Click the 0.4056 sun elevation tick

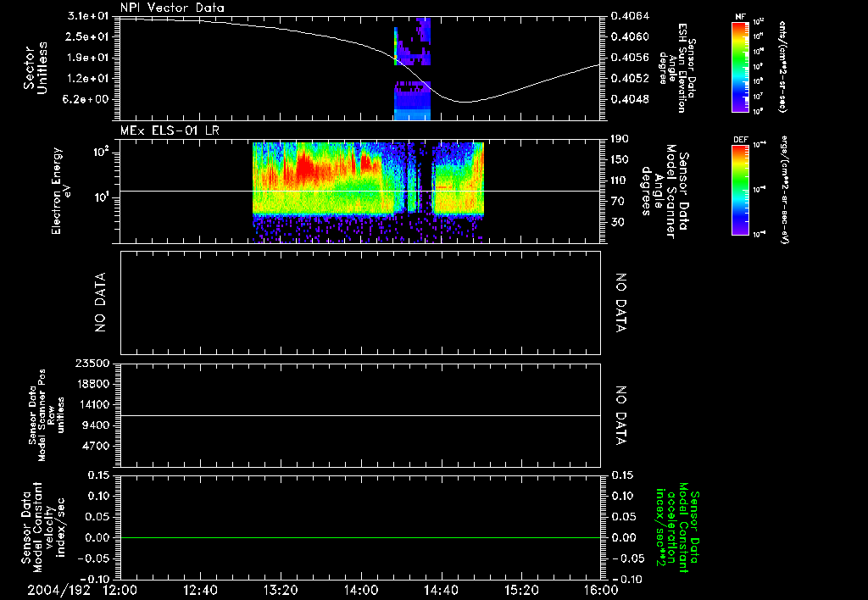pyautogui.click(x=630, y=58)
